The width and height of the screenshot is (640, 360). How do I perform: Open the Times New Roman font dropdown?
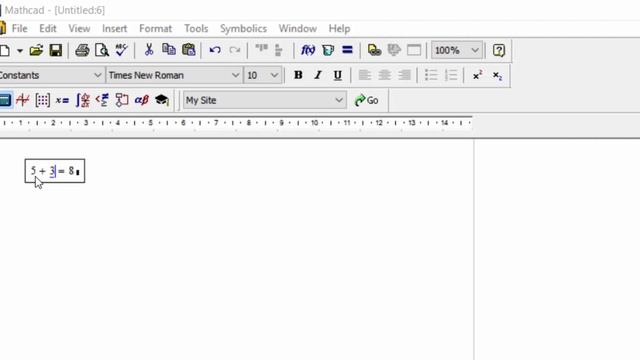pyautogui.click(x=174, y=76)
